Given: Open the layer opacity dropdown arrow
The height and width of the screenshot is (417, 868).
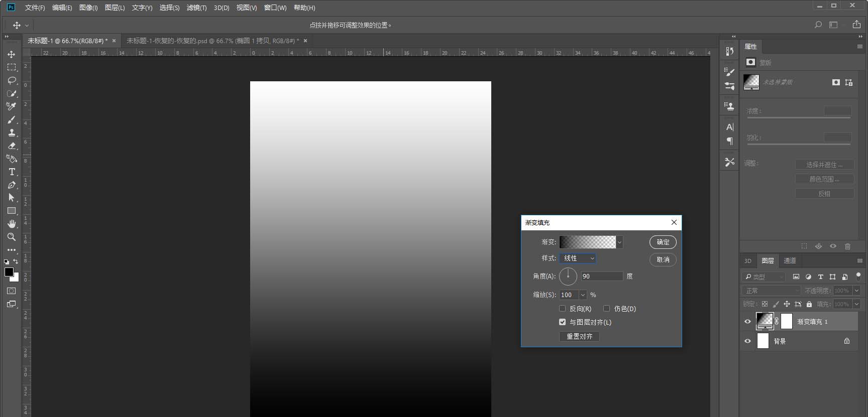Looking at the screenshot, I should 857,291.
